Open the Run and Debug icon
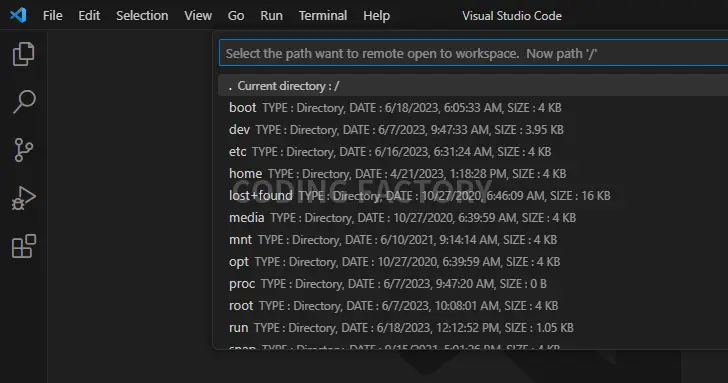 coord(23,198)
